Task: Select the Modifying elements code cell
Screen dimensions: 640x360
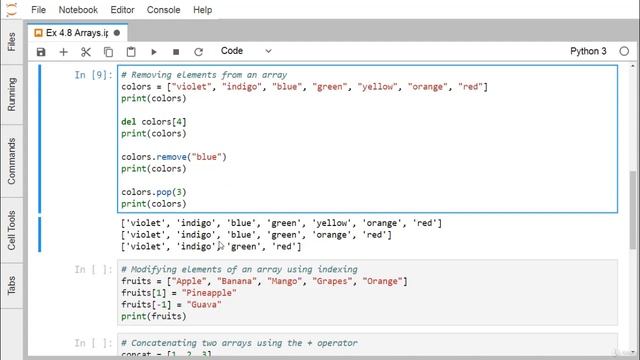Action: (x=367, y=292)
